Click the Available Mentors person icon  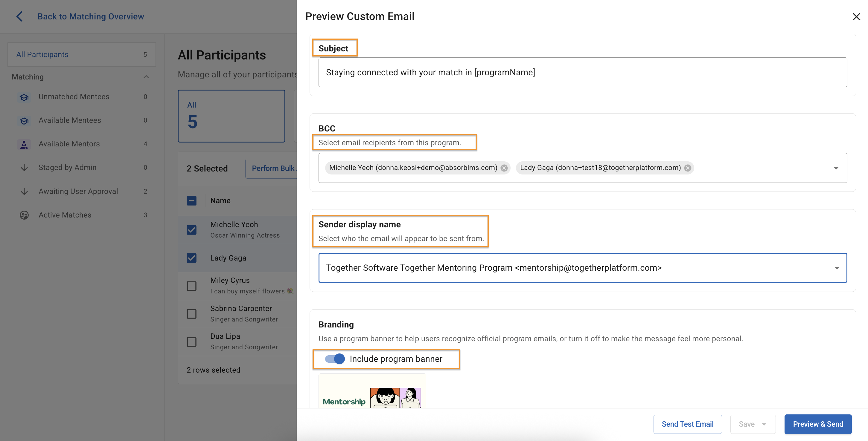[x=24, y=144]
